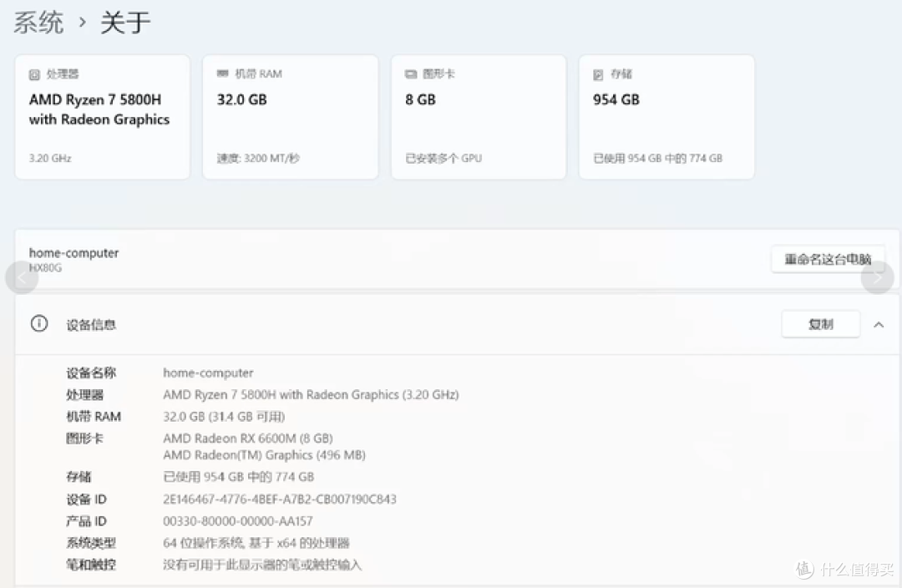902x588 pixels.
Task: Click the device ID value "2E146467-4776-4BEF-A7B2-CB007190C843"
Action: tap(280, 499)
